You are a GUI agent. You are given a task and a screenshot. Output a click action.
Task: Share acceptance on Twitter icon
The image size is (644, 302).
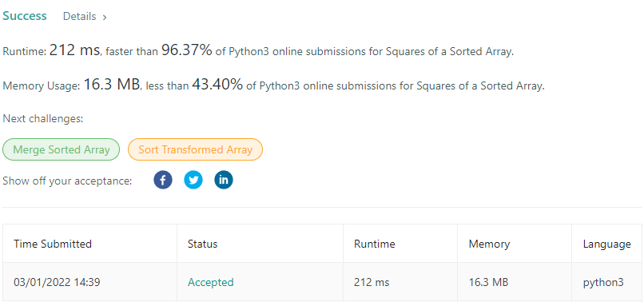(193, 180)
